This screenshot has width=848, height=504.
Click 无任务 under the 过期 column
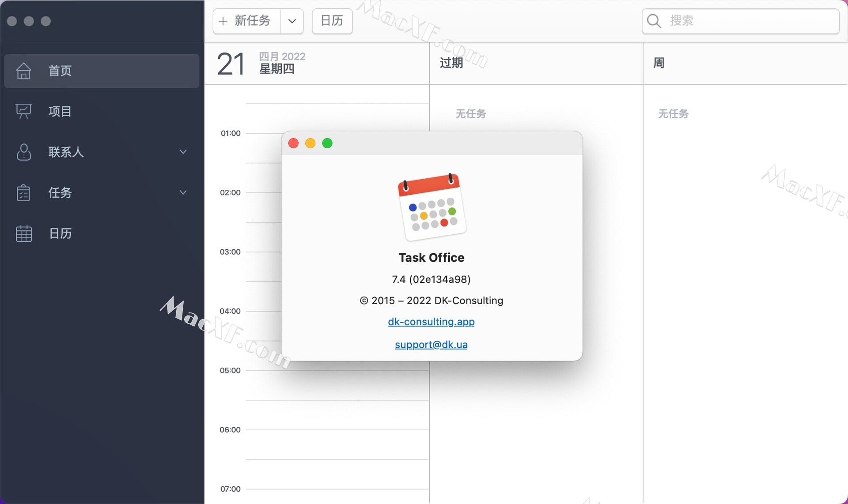point(471,114)
